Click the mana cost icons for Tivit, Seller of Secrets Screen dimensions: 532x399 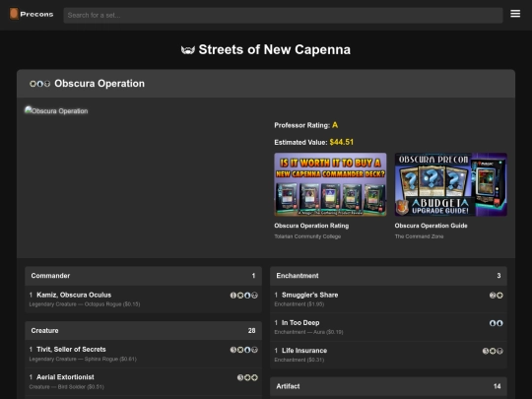[x=243, y=350]
